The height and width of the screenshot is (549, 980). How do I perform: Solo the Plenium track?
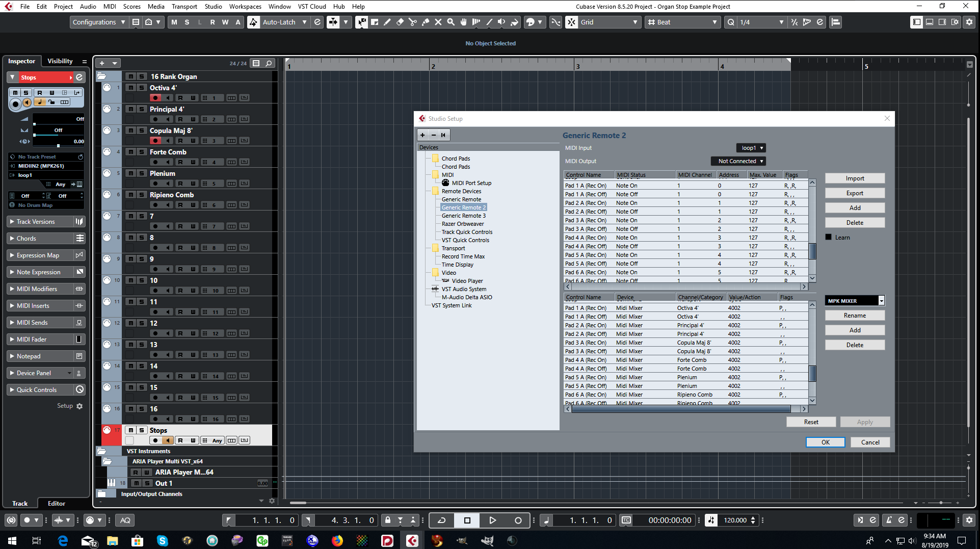coord(142,173)
